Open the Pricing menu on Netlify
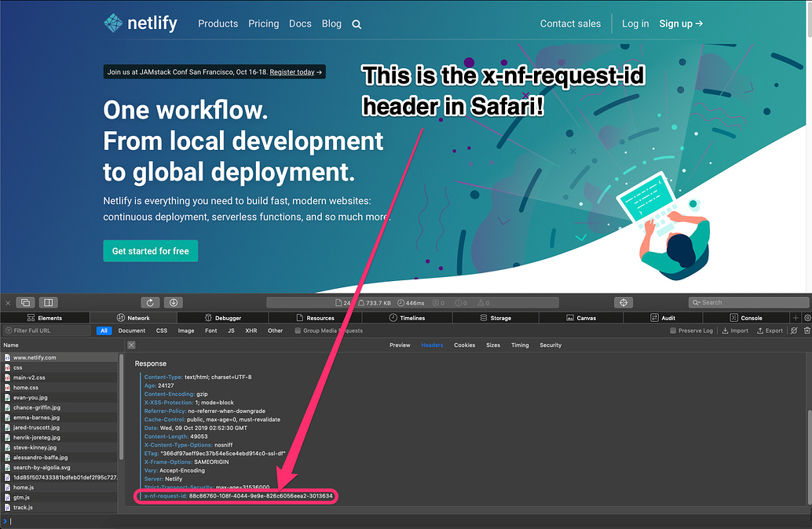Screen dimensions: 812x529 click(x=263, y=24)
